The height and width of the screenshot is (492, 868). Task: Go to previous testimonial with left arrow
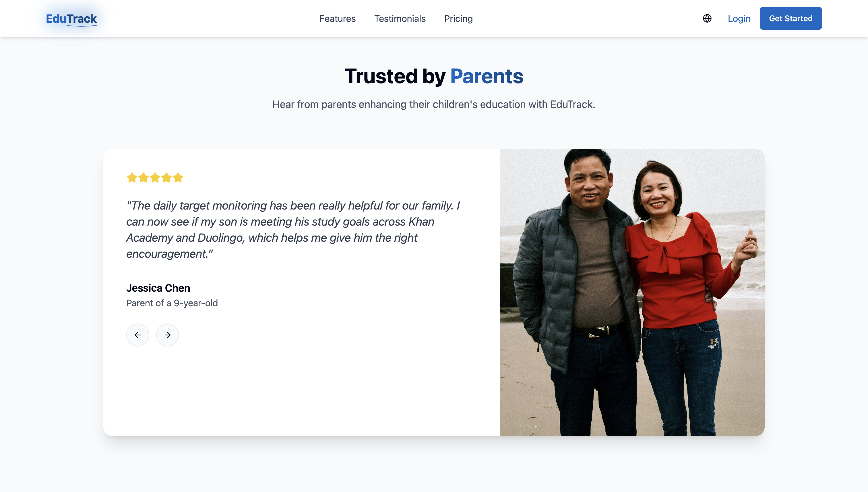(x=137, y=335)
